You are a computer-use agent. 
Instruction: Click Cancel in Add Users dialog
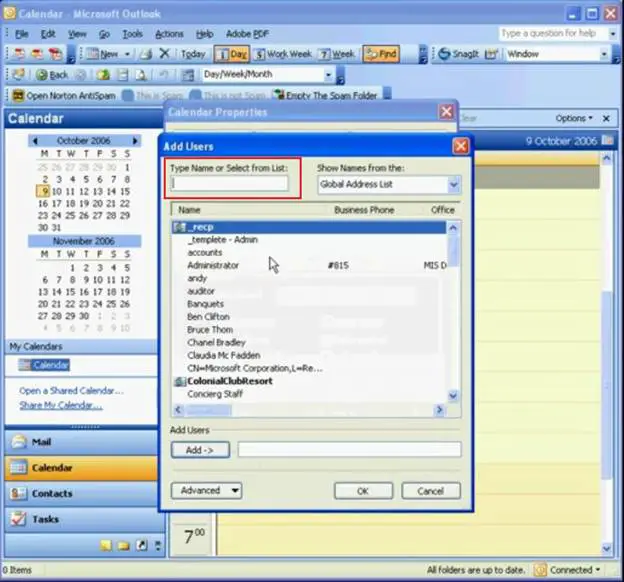pyautogui.click(x=431, y=491)
